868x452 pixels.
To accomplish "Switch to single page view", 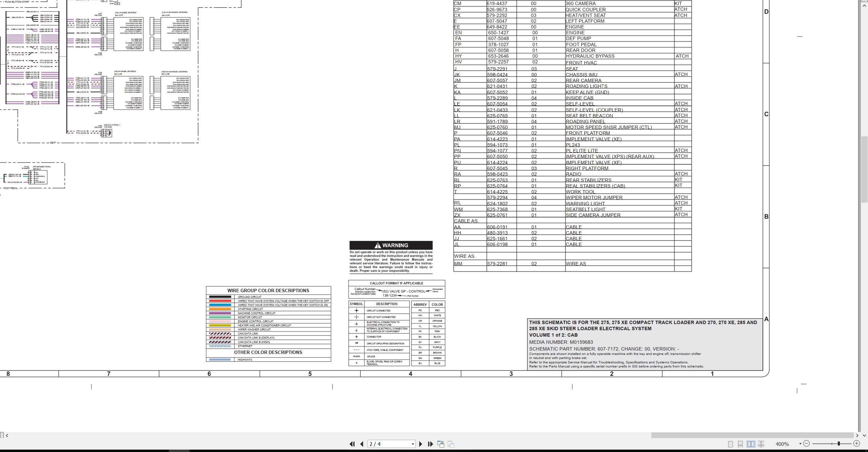I will coord(731,444).
